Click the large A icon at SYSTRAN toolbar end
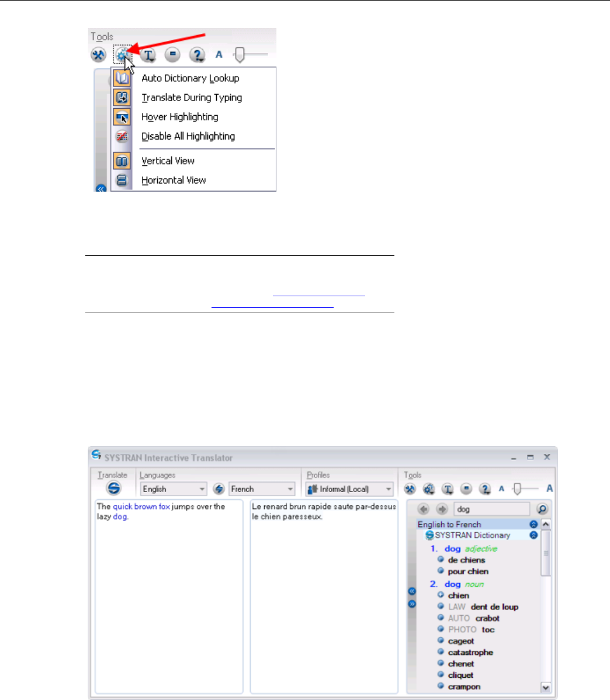The height and width of the screenshot is (700, 610). 550,488
